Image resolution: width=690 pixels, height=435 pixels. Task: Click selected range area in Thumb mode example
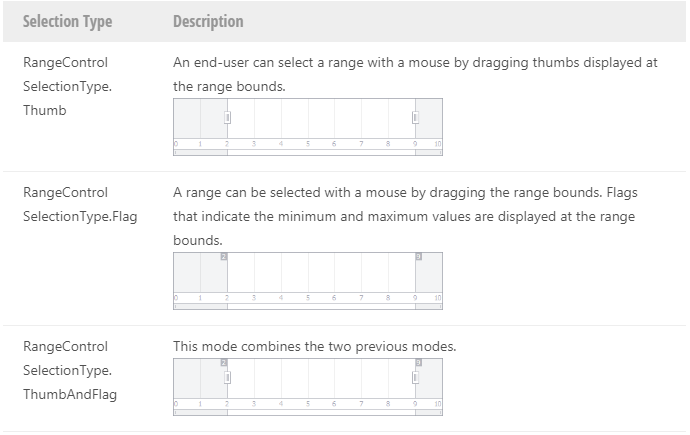coord(320,120)
